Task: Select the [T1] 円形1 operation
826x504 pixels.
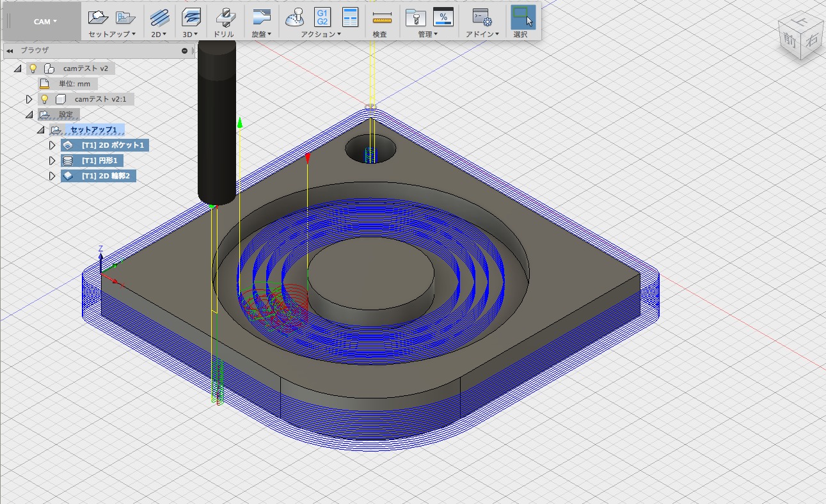Action: pos(101,161)
